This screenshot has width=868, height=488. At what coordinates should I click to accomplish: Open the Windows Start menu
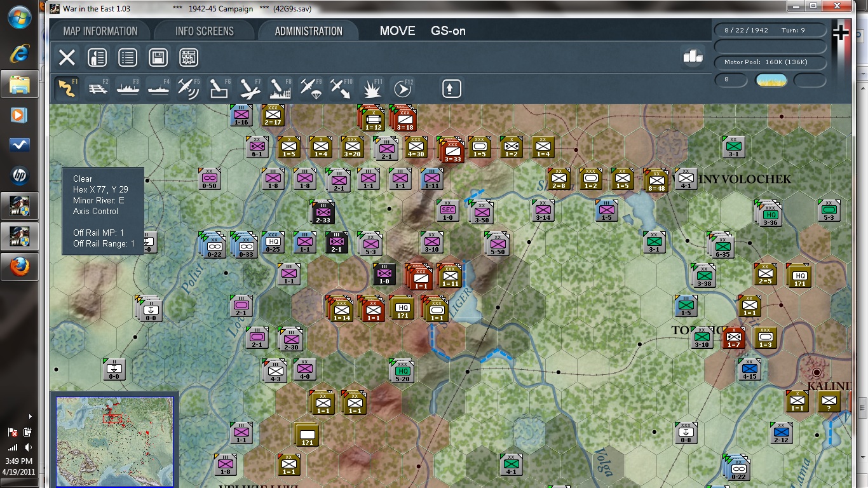(19, 18)
